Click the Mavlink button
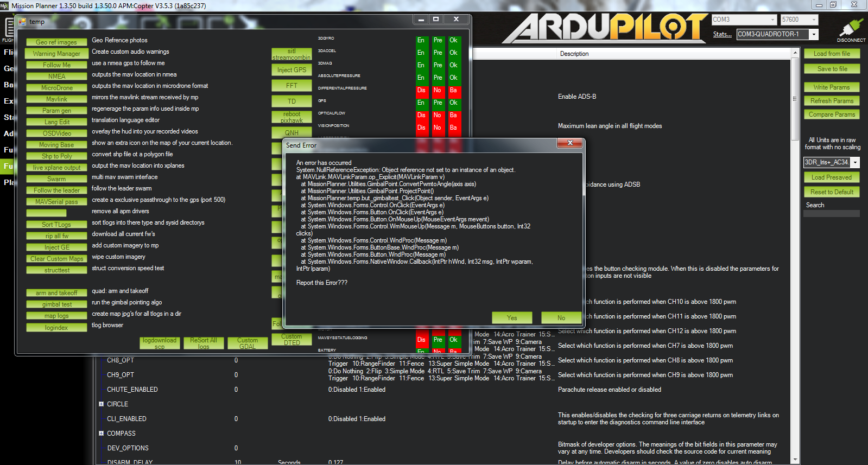This screenshot has width=868, height=465. pos(56,99)
